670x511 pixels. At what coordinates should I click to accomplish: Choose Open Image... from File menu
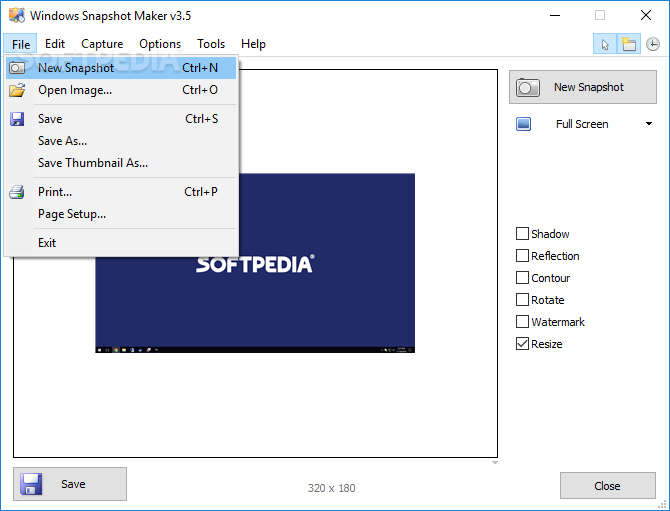tap(121, 90)
